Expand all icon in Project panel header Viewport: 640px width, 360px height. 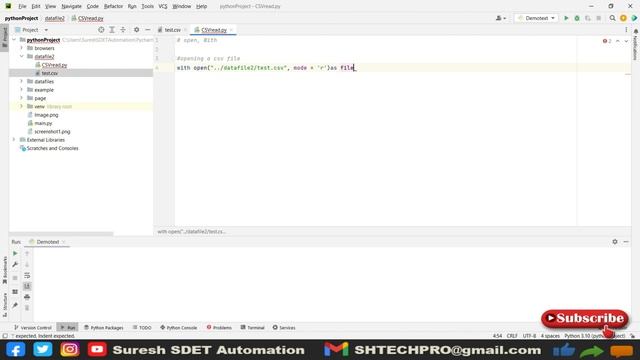[x=112, y=30]
